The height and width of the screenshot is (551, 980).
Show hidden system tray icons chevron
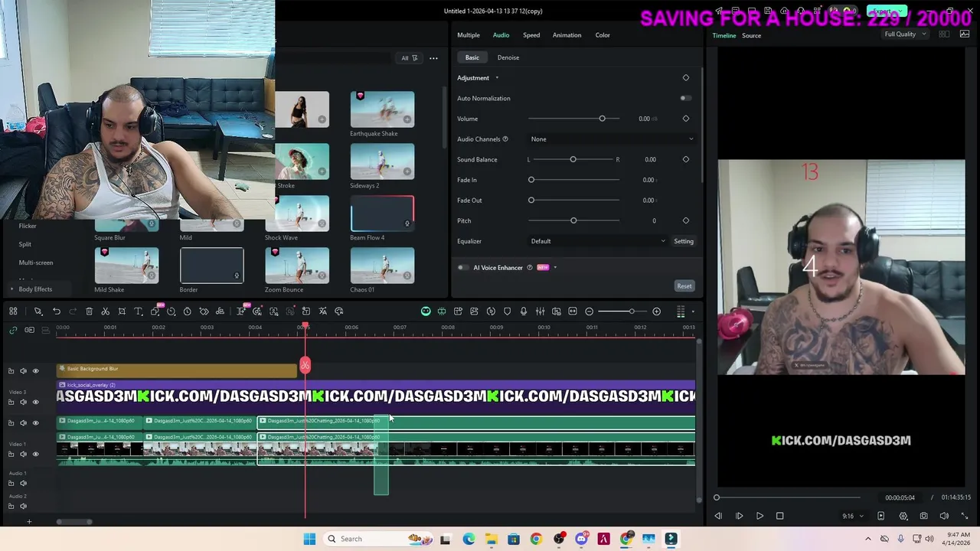pyautogui.click(x=868, y=539)
